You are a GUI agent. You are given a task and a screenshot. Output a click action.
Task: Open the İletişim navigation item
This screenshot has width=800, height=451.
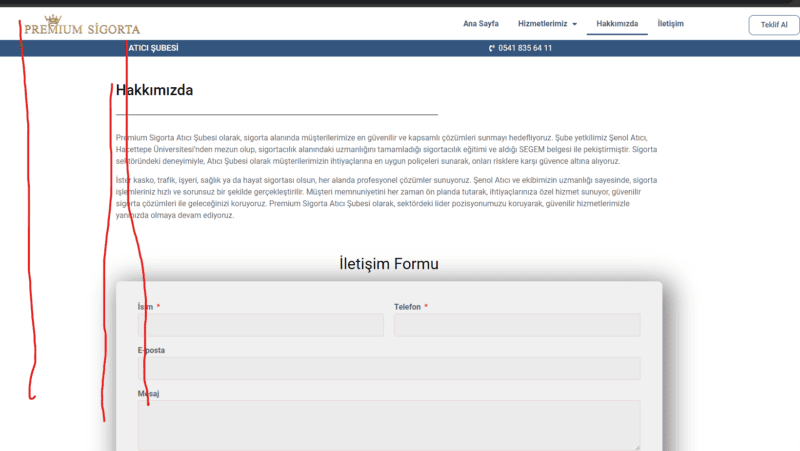670,23
